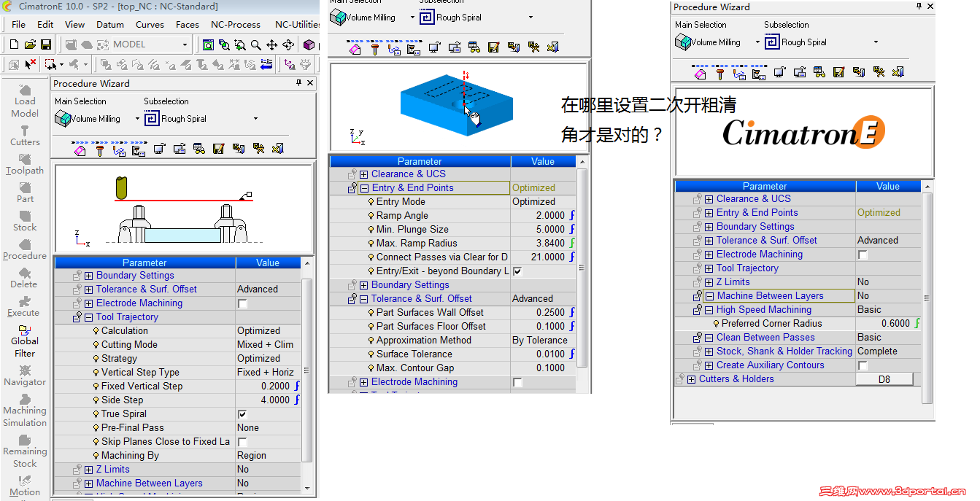The image size is (980, 501).
Task: Collapse High Speed Machining group in logo panel
Action: click(x=709, y=310)
